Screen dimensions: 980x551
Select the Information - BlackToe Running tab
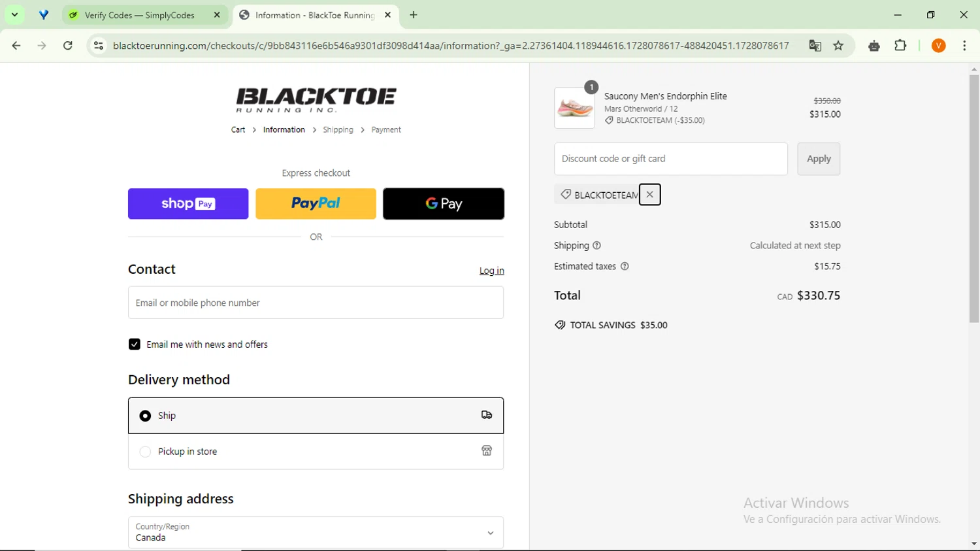[315, 15]
